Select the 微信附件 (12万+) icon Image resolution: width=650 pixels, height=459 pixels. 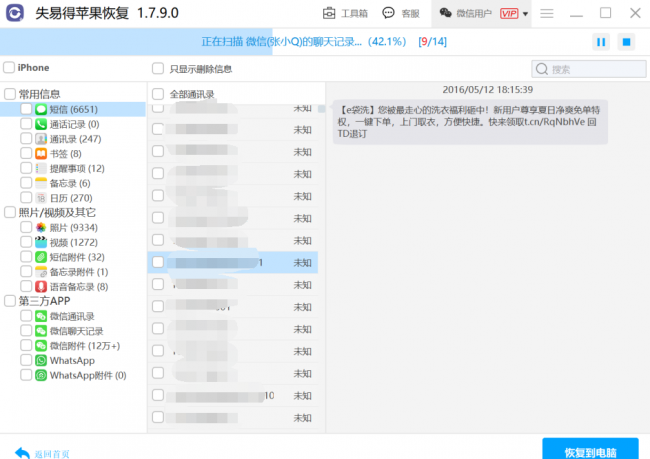[41, 345]
